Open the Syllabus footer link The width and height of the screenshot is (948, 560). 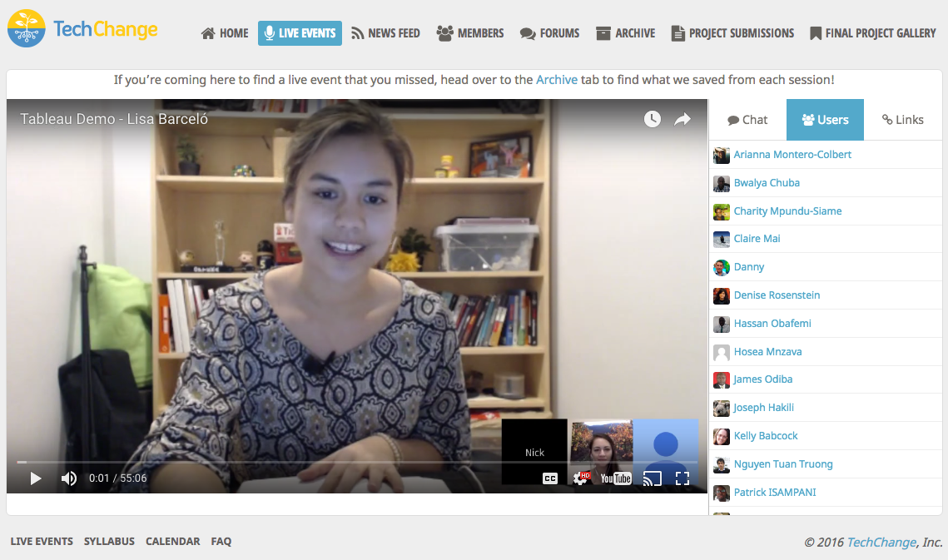[x=109, y=541]
